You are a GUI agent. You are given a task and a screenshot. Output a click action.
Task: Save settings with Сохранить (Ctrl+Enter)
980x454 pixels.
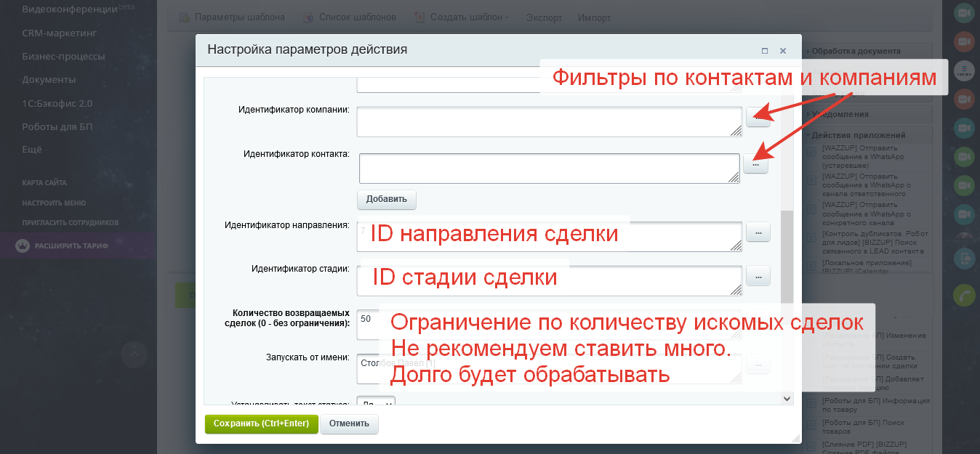click(262, 424)
